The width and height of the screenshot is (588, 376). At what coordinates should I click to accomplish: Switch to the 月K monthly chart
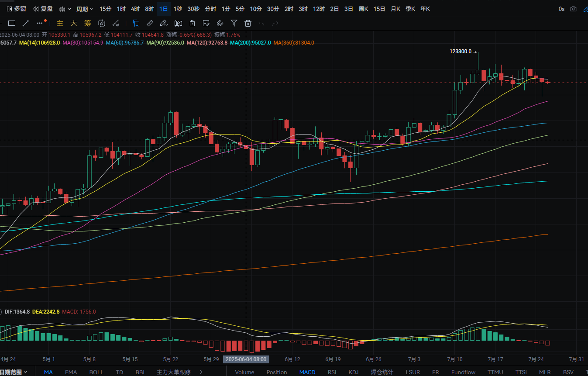click(395, 9)
